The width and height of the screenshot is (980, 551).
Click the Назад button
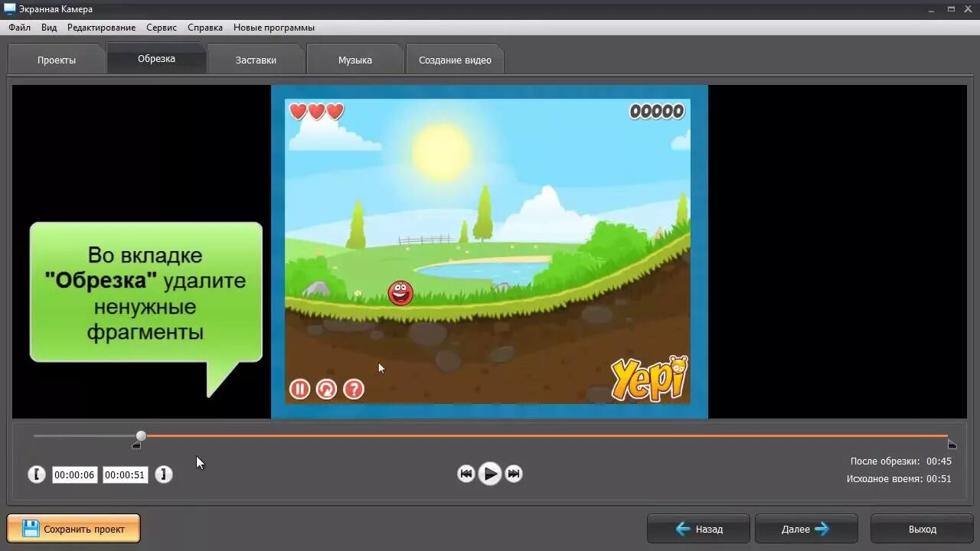click(x=699, y=529)
